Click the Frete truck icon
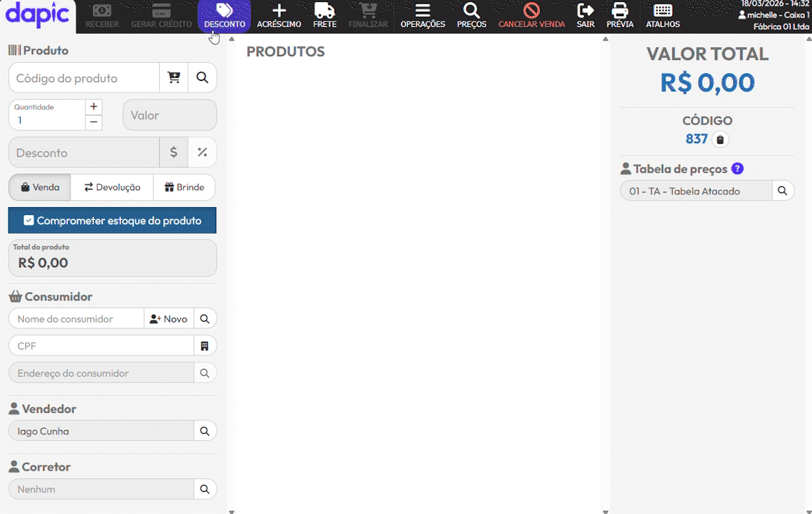Screen dimensions: 812x514 tap(324, 11)
